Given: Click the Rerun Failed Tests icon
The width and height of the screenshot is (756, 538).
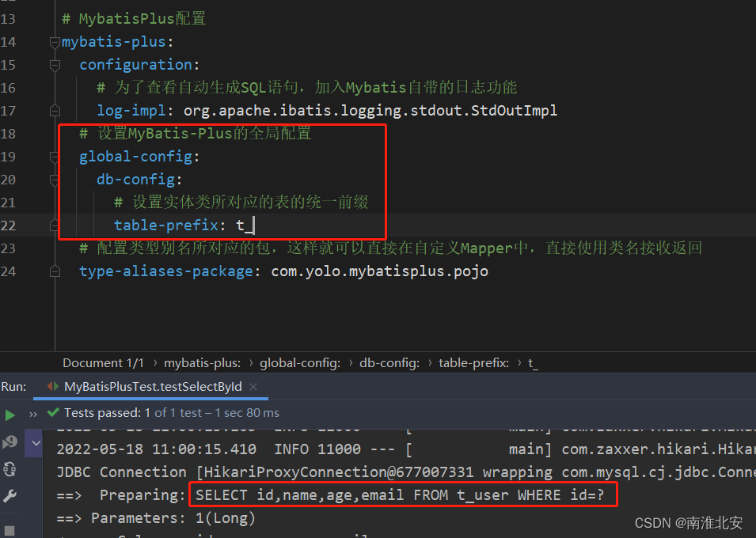Looking at the screenshot, I should [x=9, y=442].
